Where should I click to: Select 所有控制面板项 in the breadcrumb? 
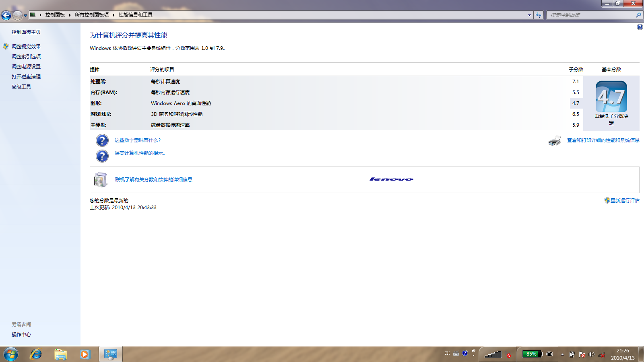point(91,15)
